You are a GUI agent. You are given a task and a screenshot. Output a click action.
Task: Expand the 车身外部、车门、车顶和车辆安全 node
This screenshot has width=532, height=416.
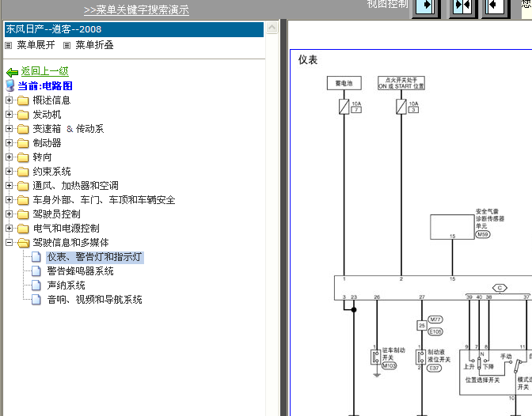click(x=9, y=200)
